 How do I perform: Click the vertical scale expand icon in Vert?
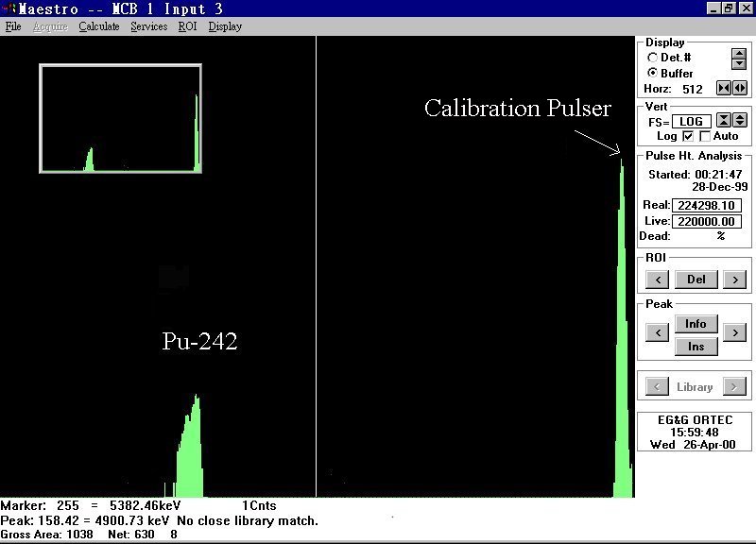pyautogui.click(x=740, y=121)
